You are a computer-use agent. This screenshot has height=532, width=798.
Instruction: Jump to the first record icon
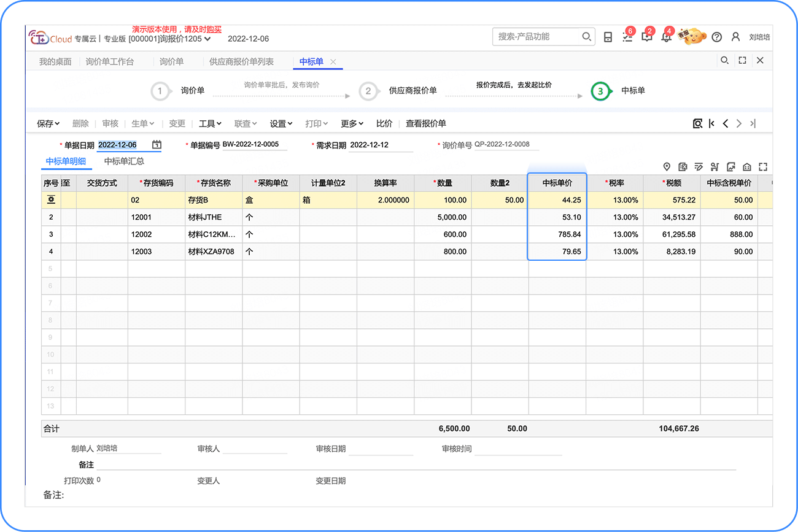(711, 123)
